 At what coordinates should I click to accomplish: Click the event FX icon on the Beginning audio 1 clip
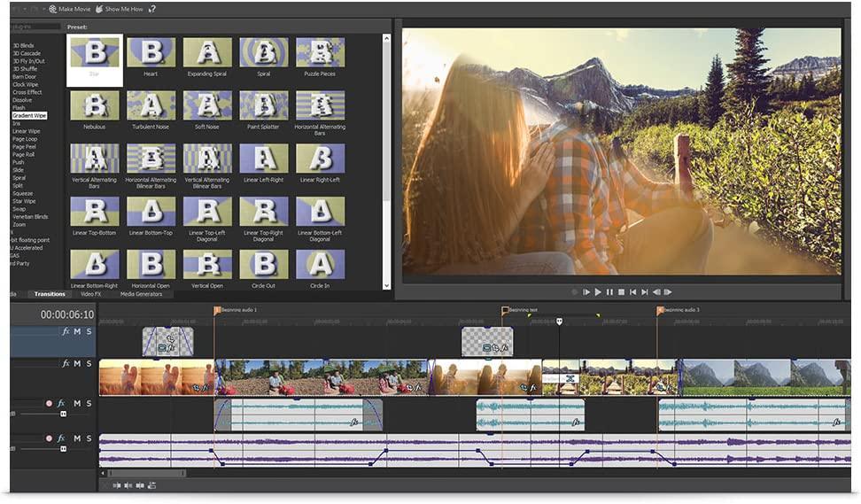(x=354, y=423)
